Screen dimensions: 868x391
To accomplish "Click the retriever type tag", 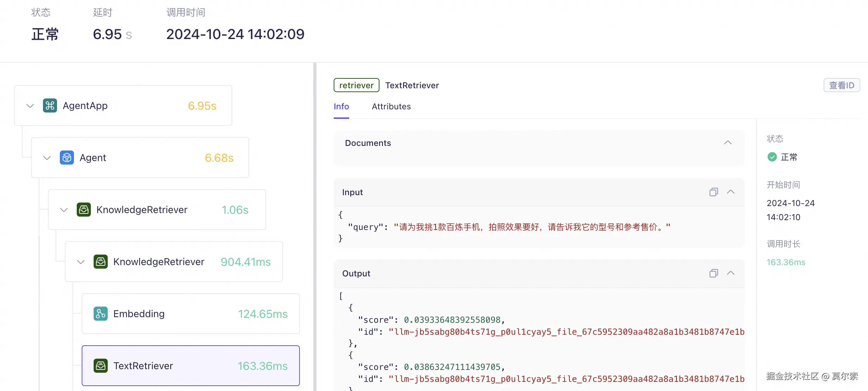I will [356, 85].
